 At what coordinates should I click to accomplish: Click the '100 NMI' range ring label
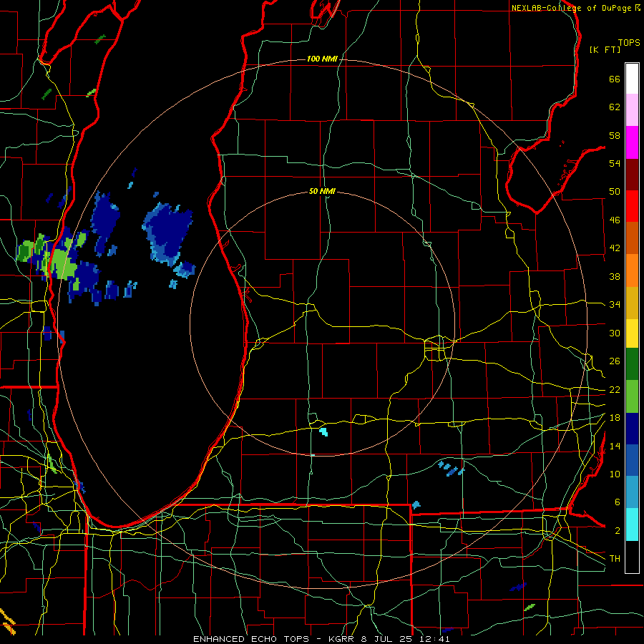[x=322, y=59]
